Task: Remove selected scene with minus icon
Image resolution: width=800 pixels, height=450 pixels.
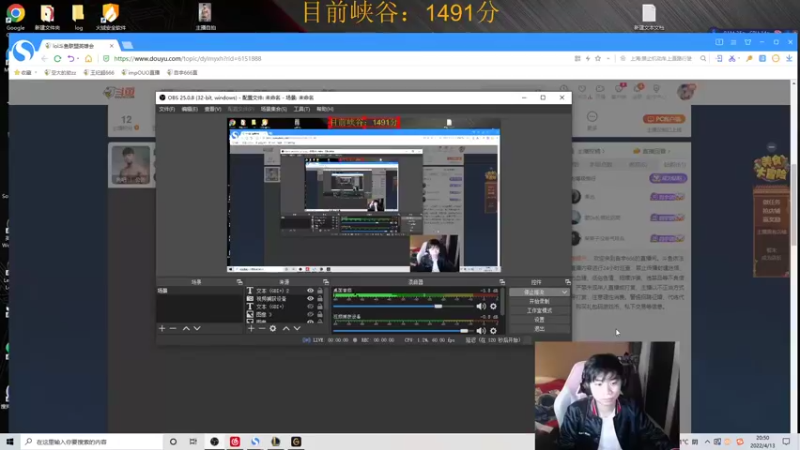Action: (x=173, y=329)
